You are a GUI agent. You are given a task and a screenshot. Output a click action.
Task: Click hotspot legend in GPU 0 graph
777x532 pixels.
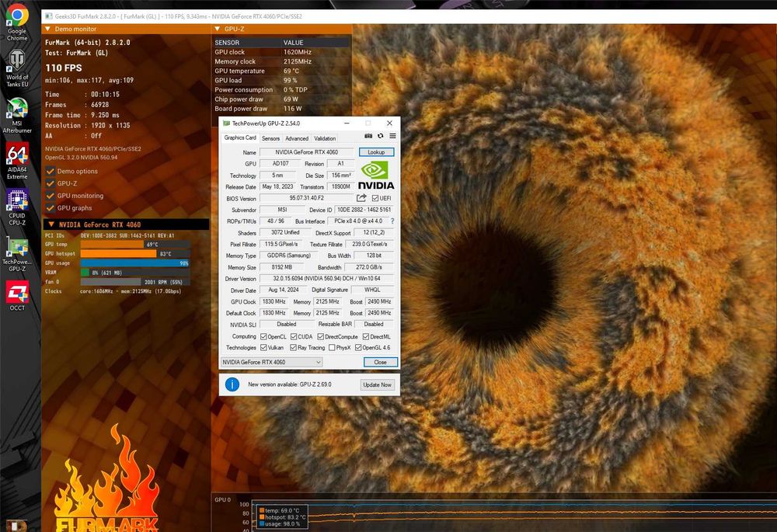pos(283,517)
